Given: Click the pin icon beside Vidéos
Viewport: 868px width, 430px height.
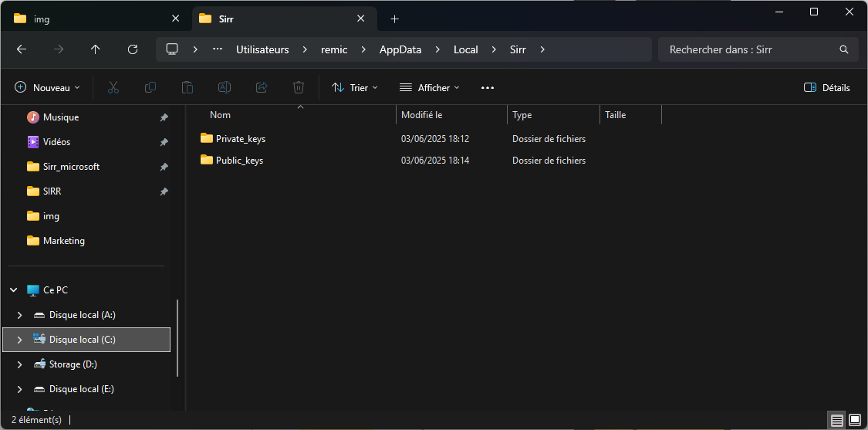Looking at the screenshot, I should (x=164, y=142).
